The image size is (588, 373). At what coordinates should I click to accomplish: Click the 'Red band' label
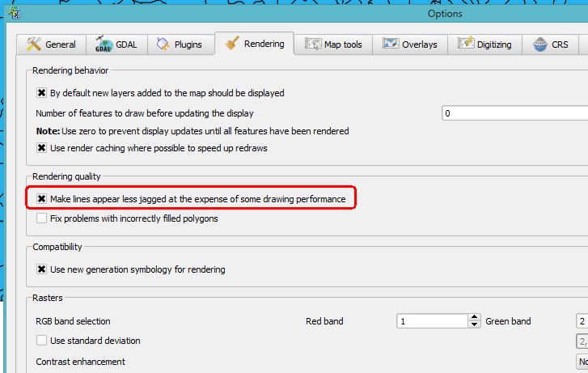324,321
